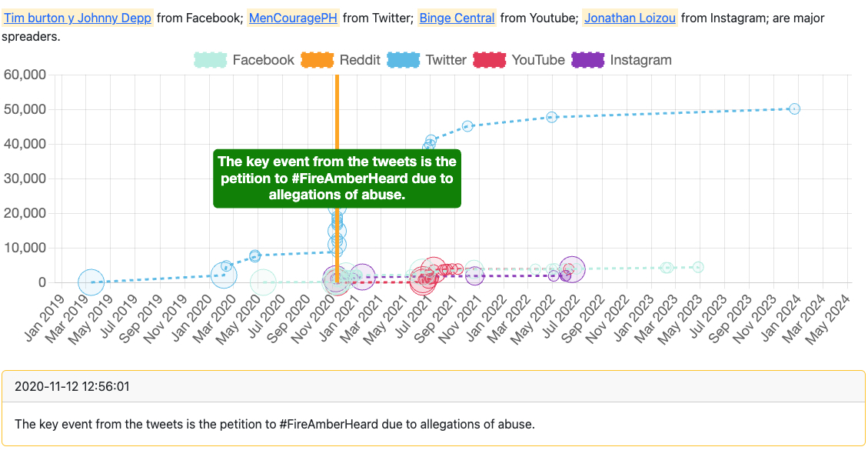The width and height of the screenshot is (868, 457).
Task: Open Jonathan Loizou's Instagram link
Action: tap(630, 18)
